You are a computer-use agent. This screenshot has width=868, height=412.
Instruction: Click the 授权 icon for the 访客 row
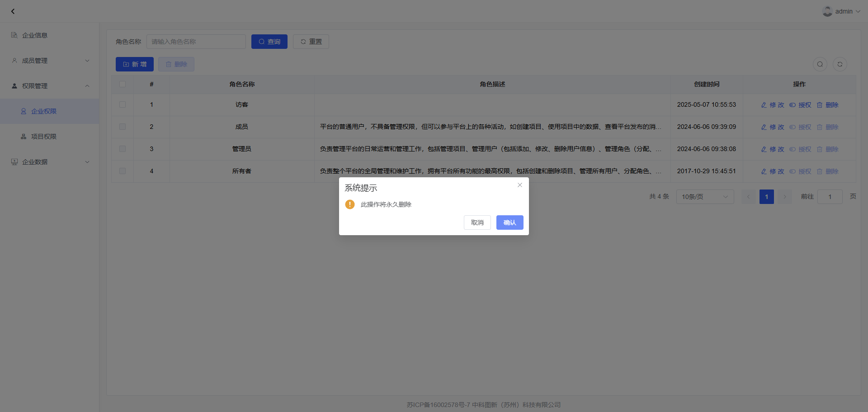(793, 105)
